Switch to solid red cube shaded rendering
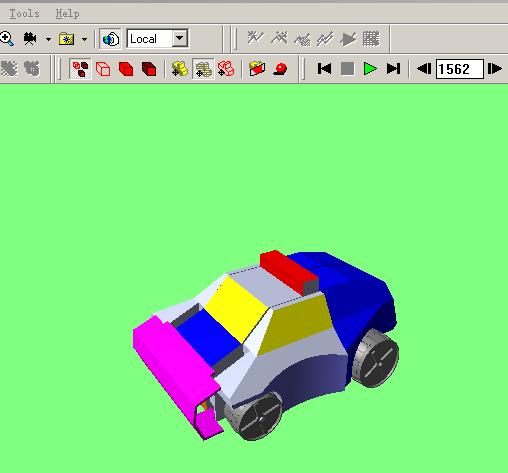Screen dimensions: 508x473 (x=126, y=69)
